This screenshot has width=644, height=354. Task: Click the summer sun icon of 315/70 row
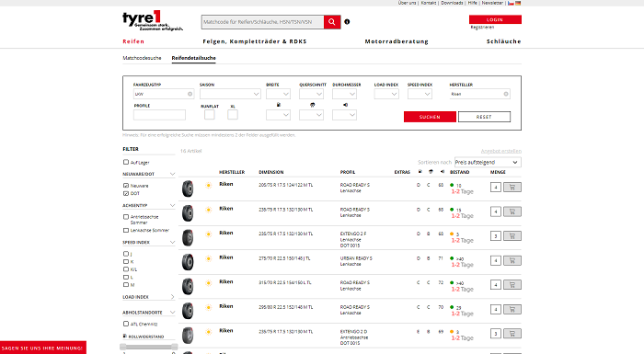[209, 283]
